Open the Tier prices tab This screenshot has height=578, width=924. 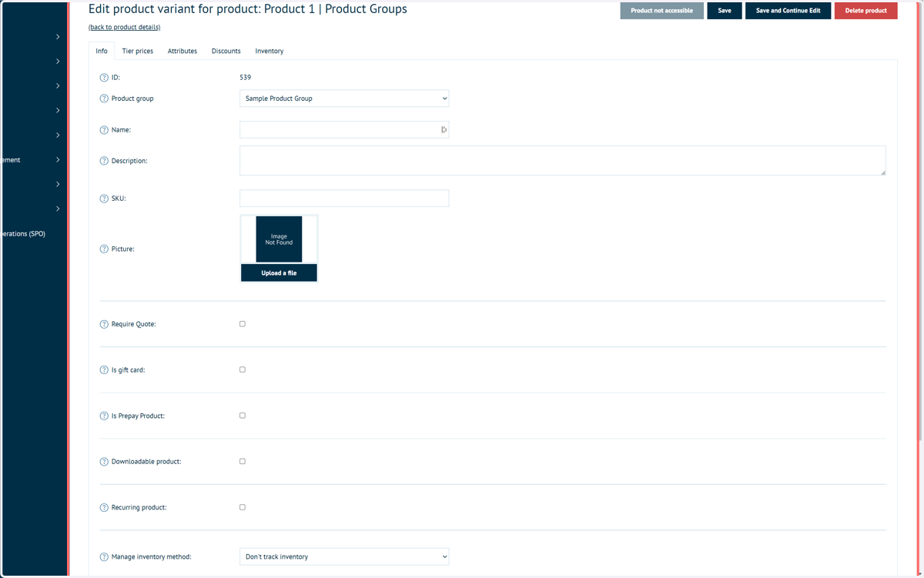[x=138, y=51]
